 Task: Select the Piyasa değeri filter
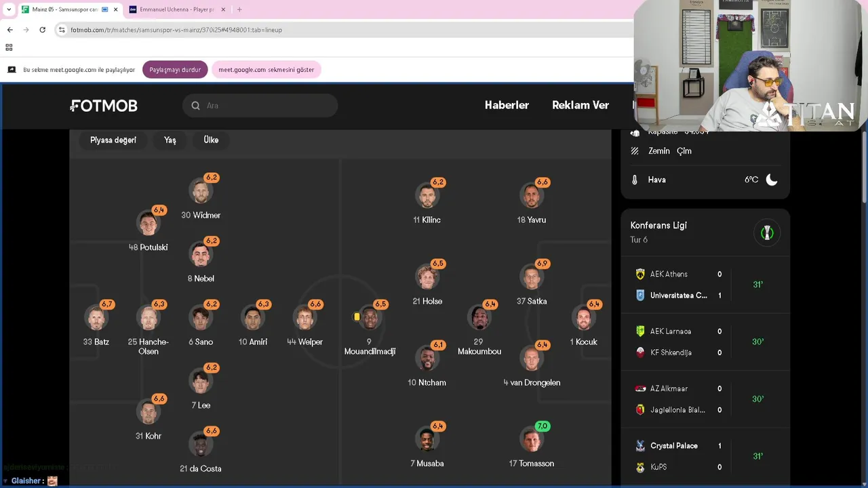click(113, 140)
